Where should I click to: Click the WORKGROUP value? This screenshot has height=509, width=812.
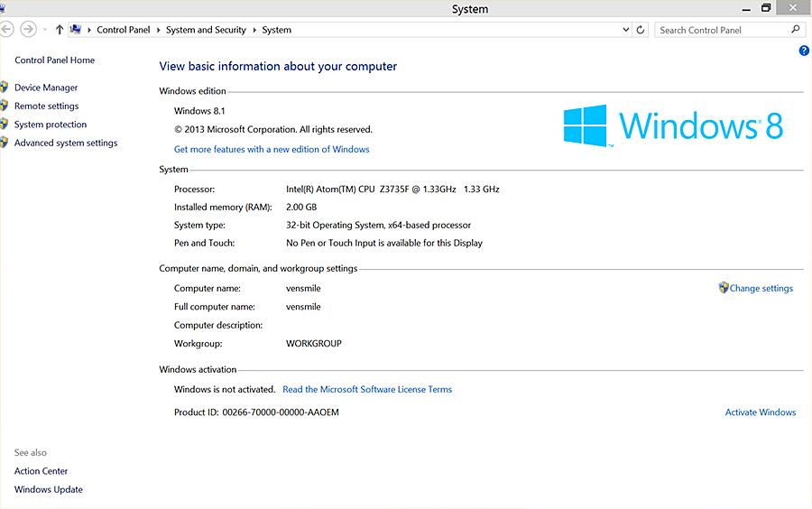tap(313, 344)
